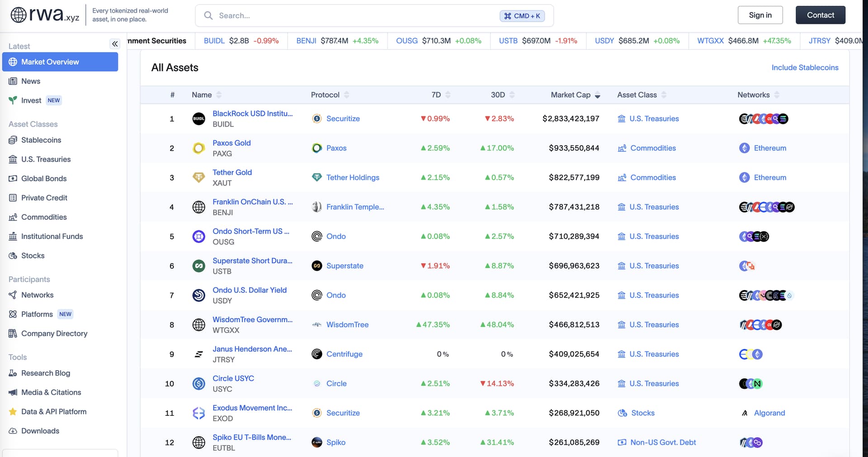Viewport: 868px width, 457px height.
Task: Open Media & Citations page
Action: 51,392
